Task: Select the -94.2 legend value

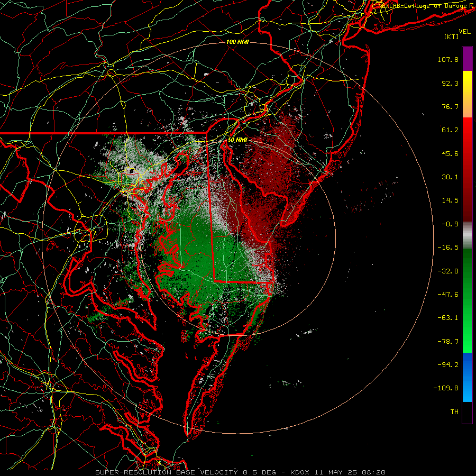Action: pos(448,364)
